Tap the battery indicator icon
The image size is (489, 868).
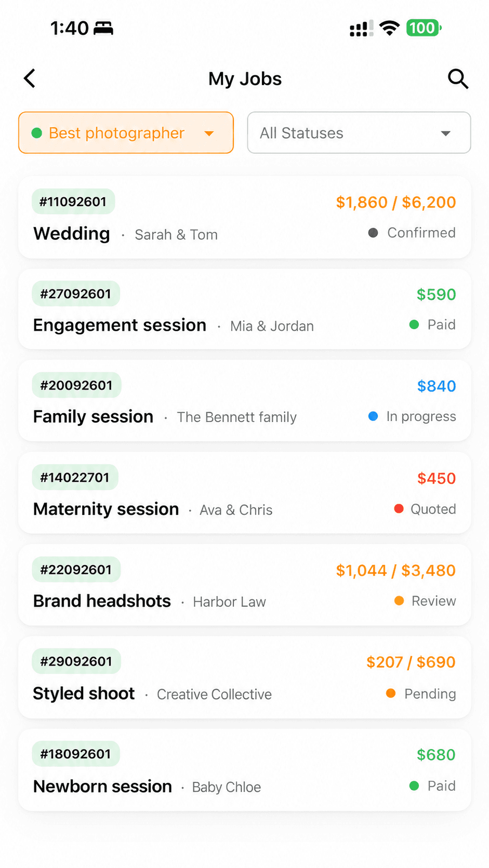click(424, 28)
